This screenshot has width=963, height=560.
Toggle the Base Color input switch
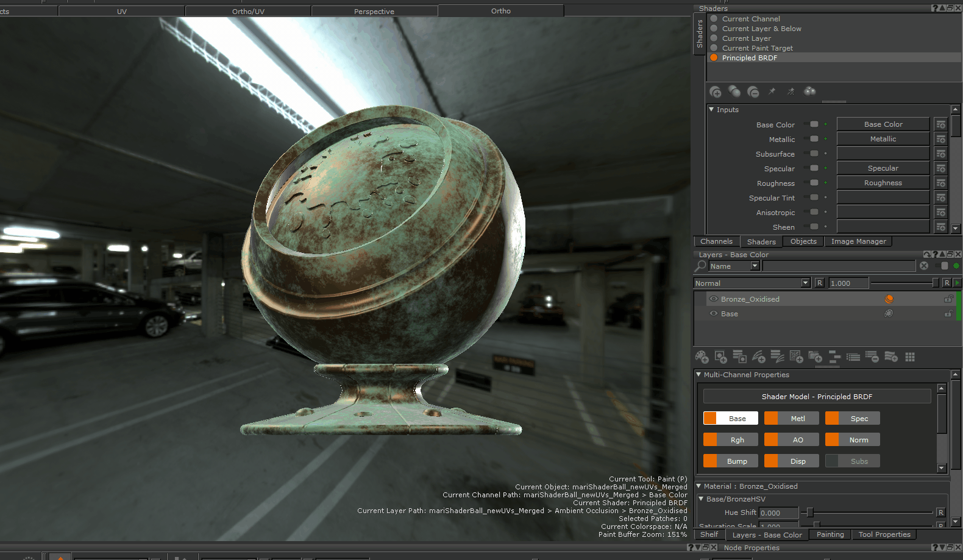click(x=811, y=124)
